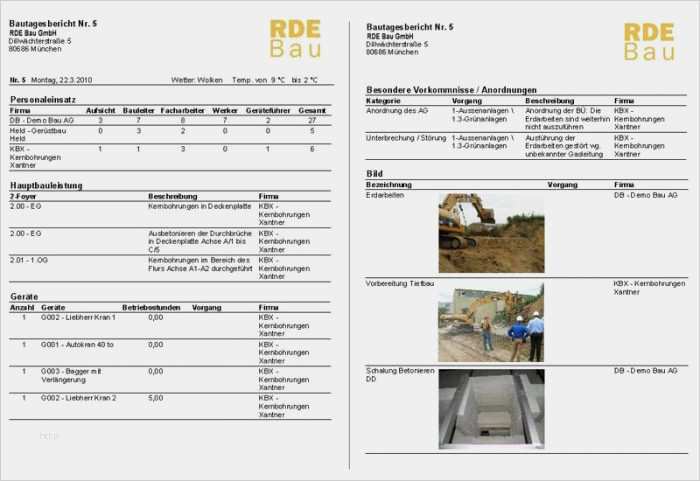Select the G001 - Autokran 40 to entry
700x481 pixels.
pos(77,344)
